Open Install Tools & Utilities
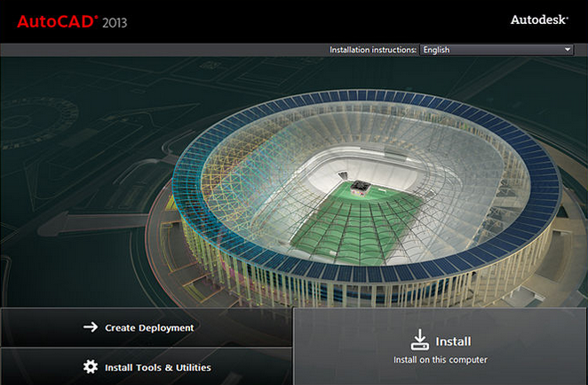Screen dimensions: 588x385 [147, 366]
